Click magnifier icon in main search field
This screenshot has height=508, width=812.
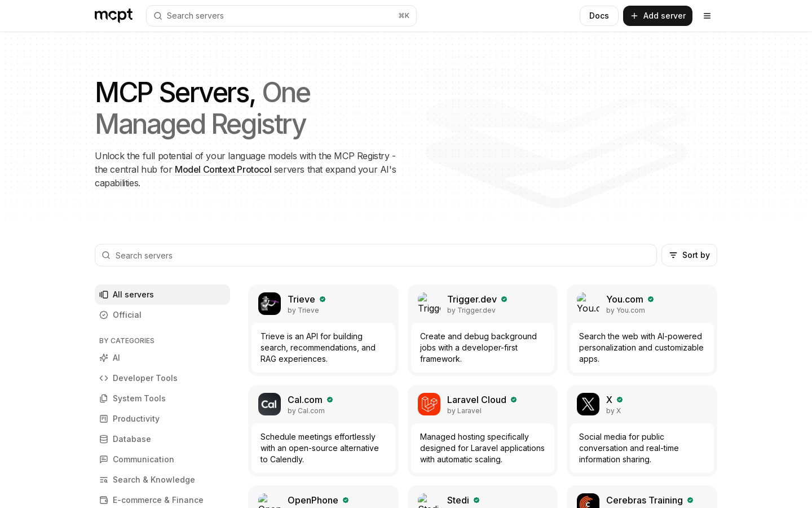click(106, 255)
